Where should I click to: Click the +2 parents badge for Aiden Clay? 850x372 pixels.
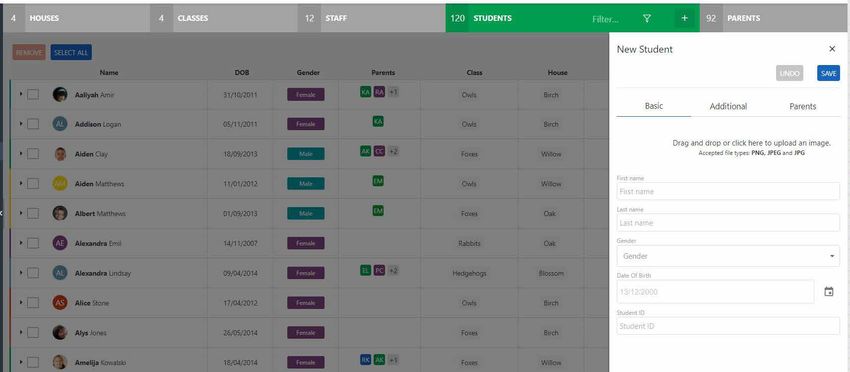tap(394, 151)
